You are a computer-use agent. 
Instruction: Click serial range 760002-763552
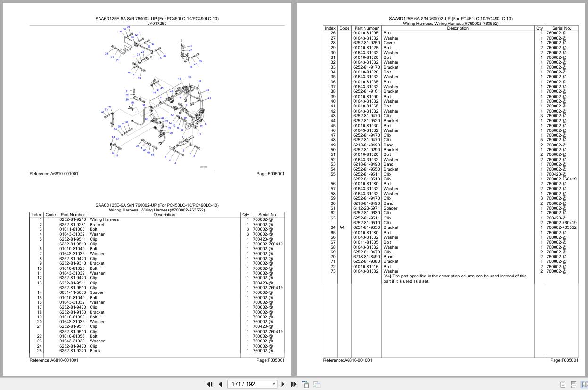pyautogui.click(x=561, y=227)
